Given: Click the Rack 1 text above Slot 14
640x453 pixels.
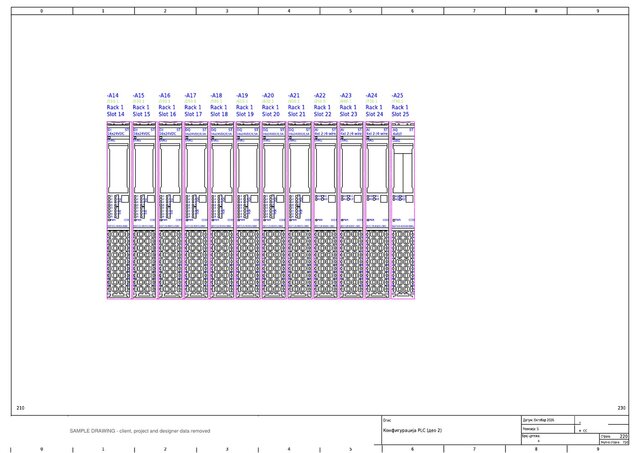Looking at the screenshot, I should click(115, 107).
